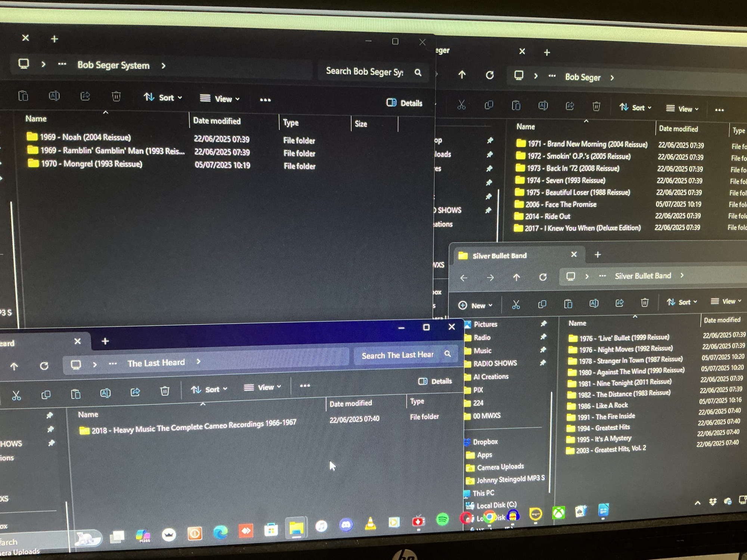The height and width of the screenshot is (560, 747).
Task: Click the share icon in The Last Heard toolbar
Action: click(x=135, y=392)
